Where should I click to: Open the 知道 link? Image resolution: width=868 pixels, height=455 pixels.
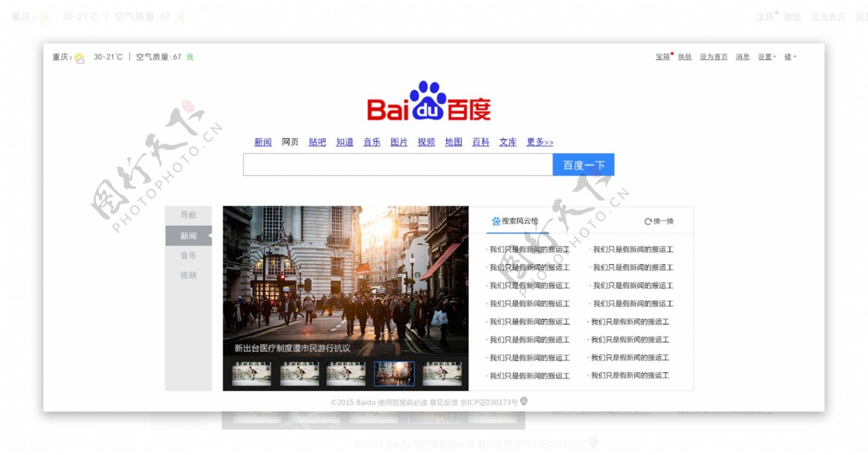coord(344,142)
